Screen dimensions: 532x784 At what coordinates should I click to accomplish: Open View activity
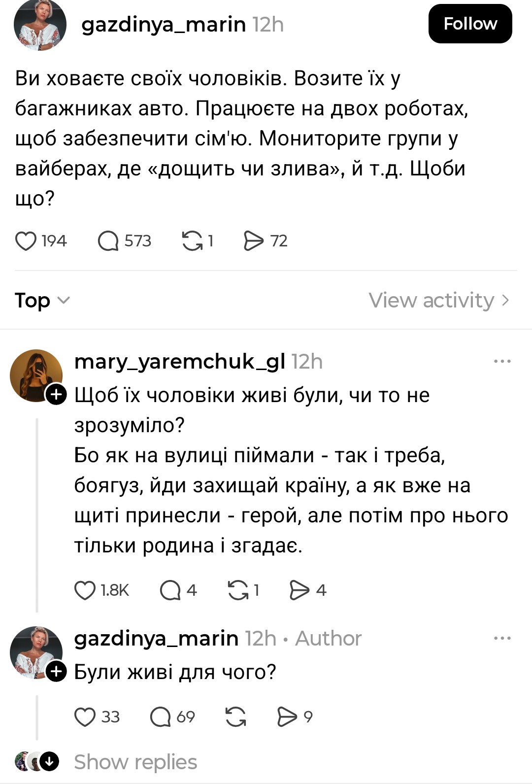[438, 300]
